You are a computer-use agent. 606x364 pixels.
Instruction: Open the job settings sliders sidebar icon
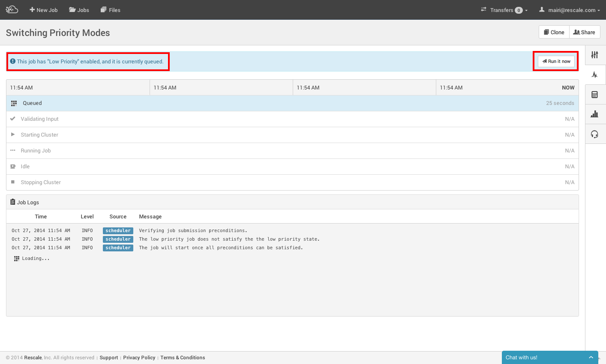pyautogui.click(x=594, y=55)
